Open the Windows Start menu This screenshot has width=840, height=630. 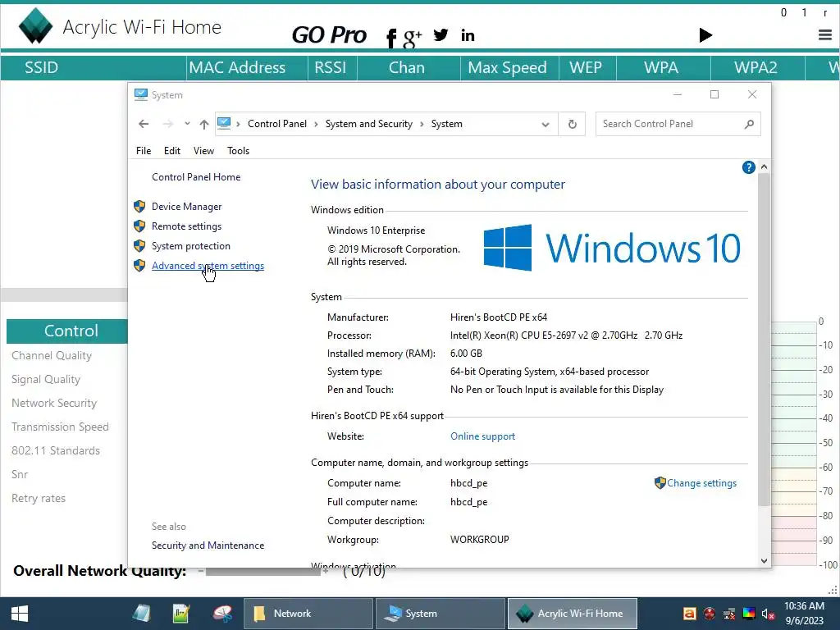pos(20,614)
